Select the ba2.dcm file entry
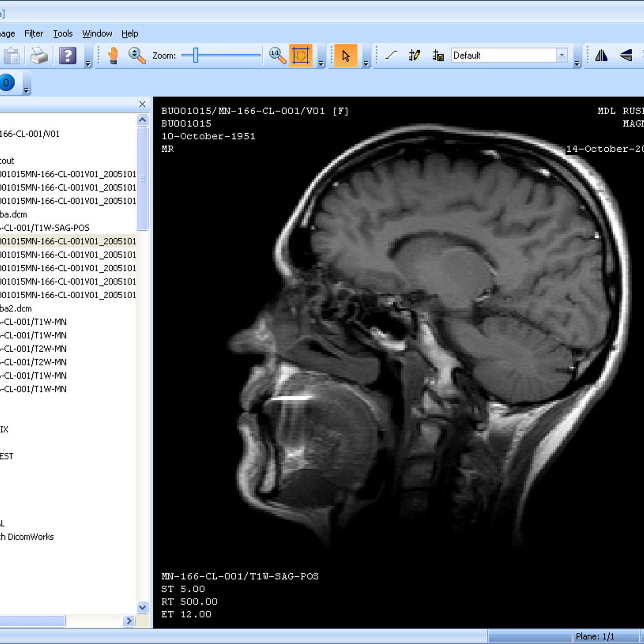 point(16,308)
